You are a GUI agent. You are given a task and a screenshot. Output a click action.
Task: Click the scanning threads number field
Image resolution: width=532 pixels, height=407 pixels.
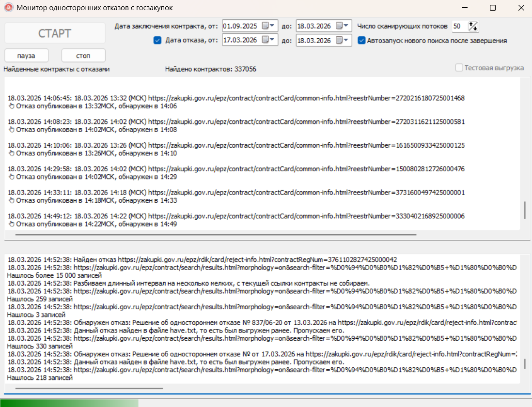click(459, 26)
